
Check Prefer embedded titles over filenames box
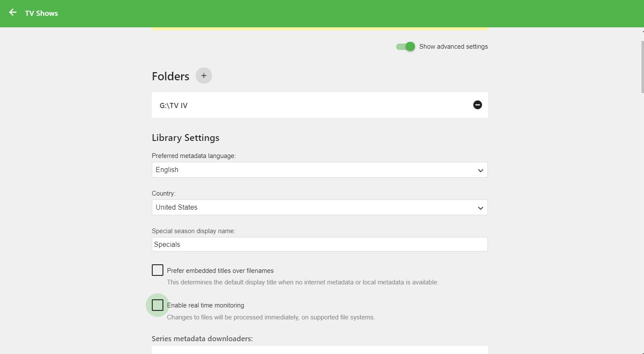coord(157,270)
